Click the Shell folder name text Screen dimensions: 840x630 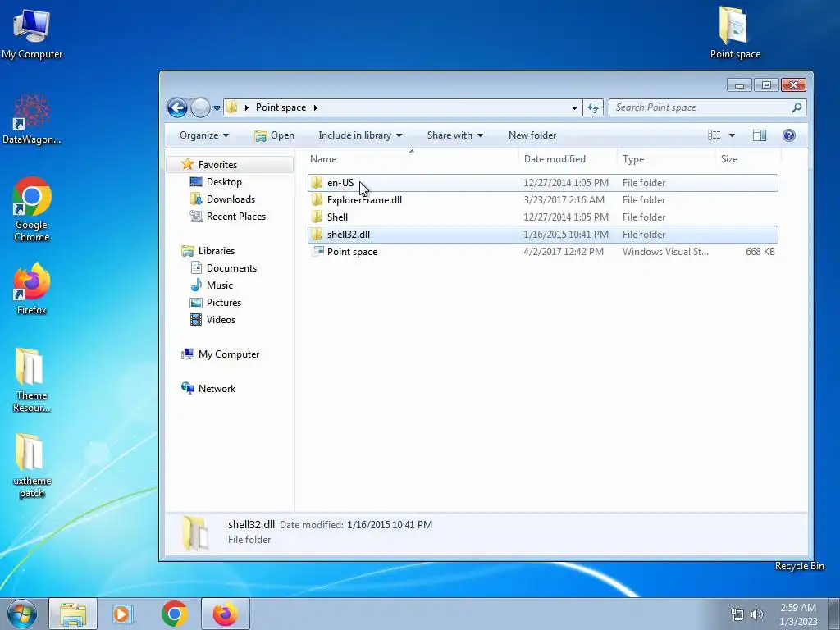[337, 217]
